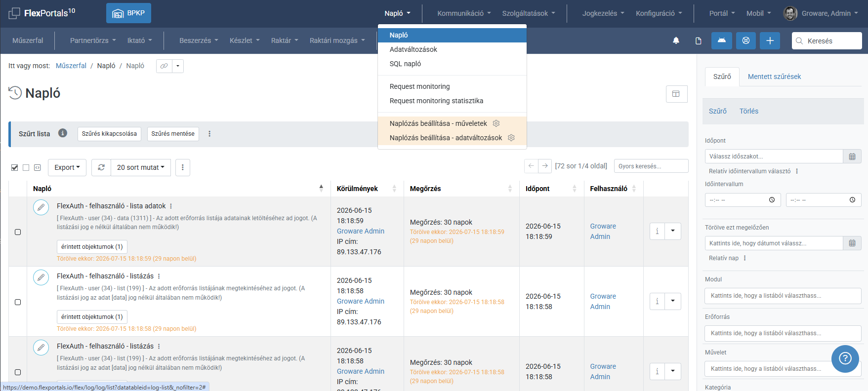Open three-dot menu next to Relatív nap
The width and height of the screenshot is (868, 391).
point(744,258)
